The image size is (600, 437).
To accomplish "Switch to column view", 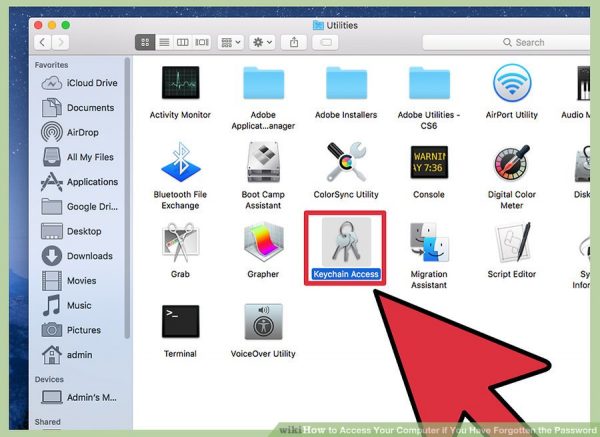I will point(183,42).
